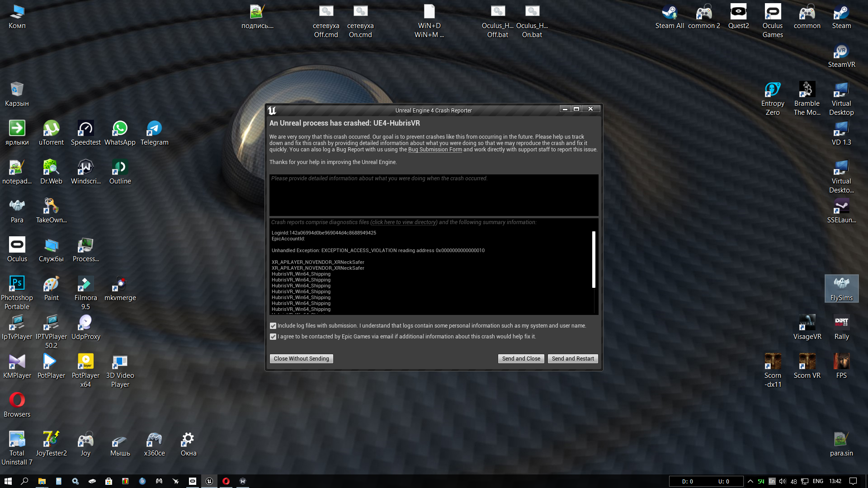Open JoyTester2 desktop icon
Image resolution: width=868 pixels, height=488 pixels.
[51, 444]
